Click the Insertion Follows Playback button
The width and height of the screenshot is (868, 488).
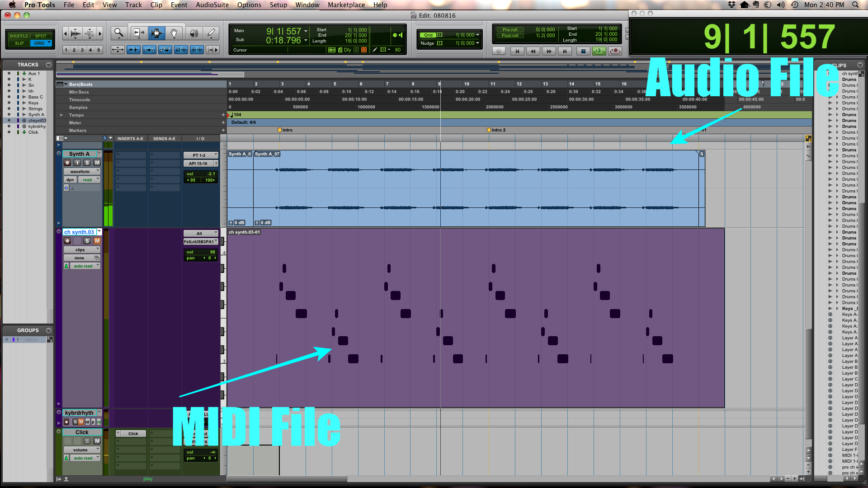(213, 50)
